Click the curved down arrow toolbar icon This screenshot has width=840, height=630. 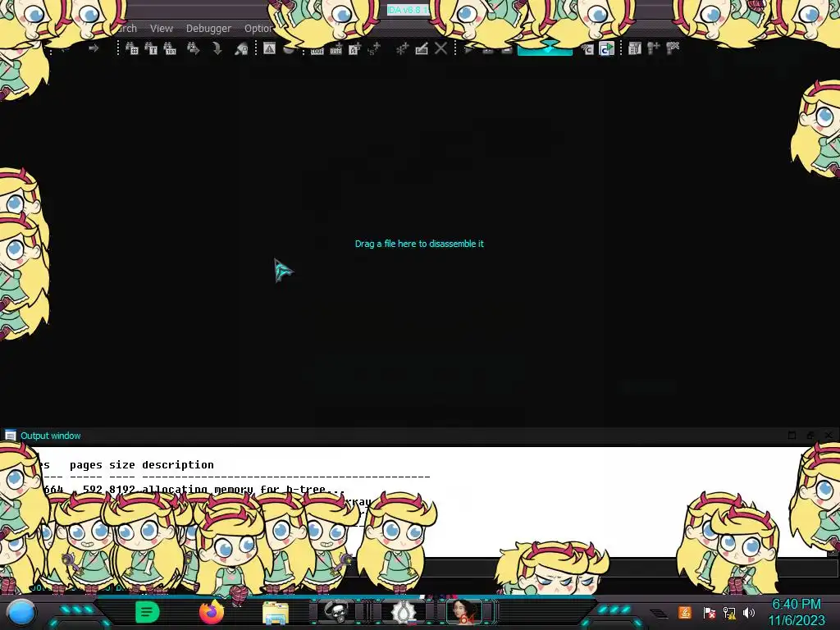click(x=217, y=48)
